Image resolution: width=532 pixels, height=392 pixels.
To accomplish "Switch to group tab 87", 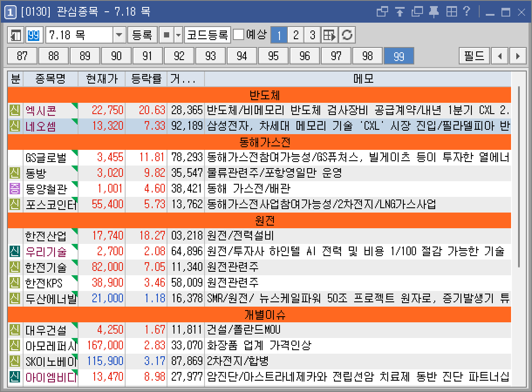I will (x=22, y=56).
